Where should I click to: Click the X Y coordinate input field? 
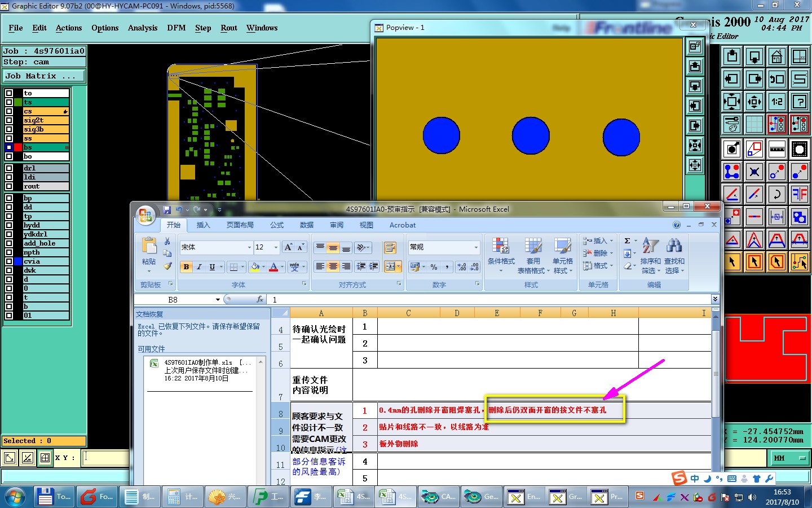[106, 458]
